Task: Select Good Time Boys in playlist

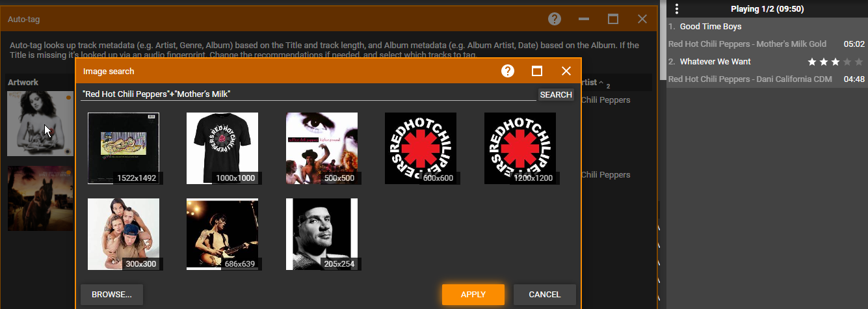Action: pos(711,27)
